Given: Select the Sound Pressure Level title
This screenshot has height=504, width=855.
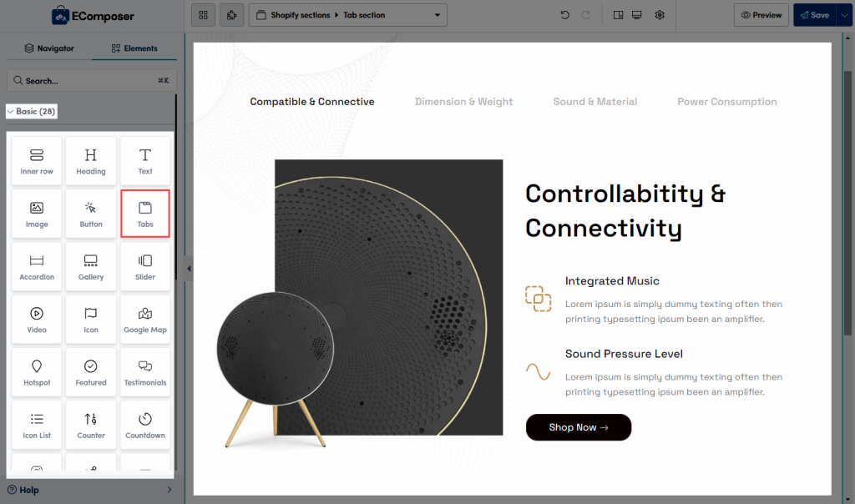Looking at the screenshot, I should click(624, 354).
